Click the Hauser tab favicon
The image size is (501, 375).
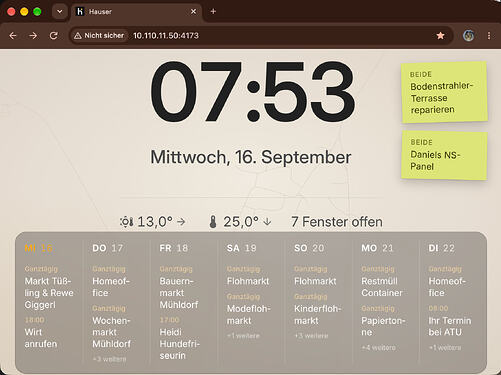[x=80, y=12]
